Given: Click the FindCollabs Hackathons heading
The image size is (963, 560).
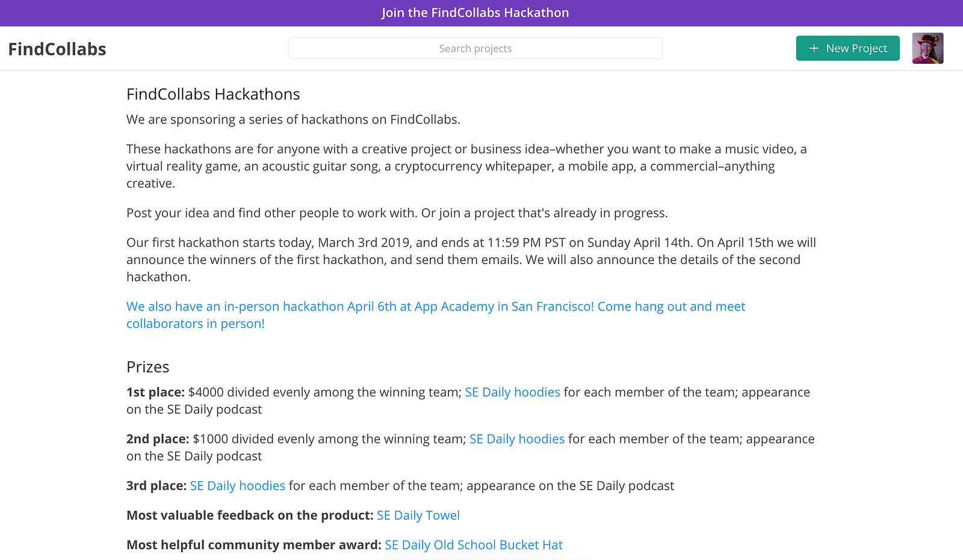Looking at the screenshot, I should pyautogui.click(x=213, y=94).
